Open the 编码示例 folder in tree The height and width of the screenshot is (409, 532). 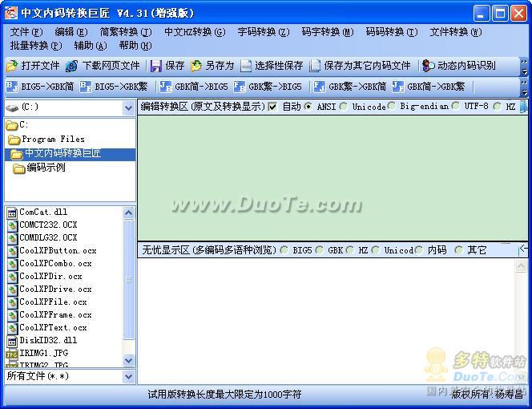(x=46, y=168)
